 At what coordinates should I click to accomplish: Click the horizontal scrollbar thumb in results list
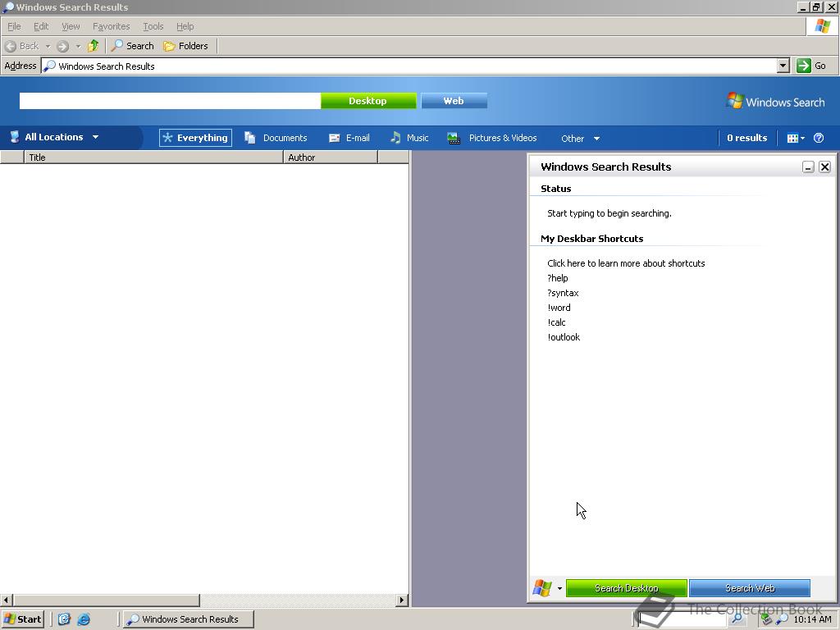(106, 600)
